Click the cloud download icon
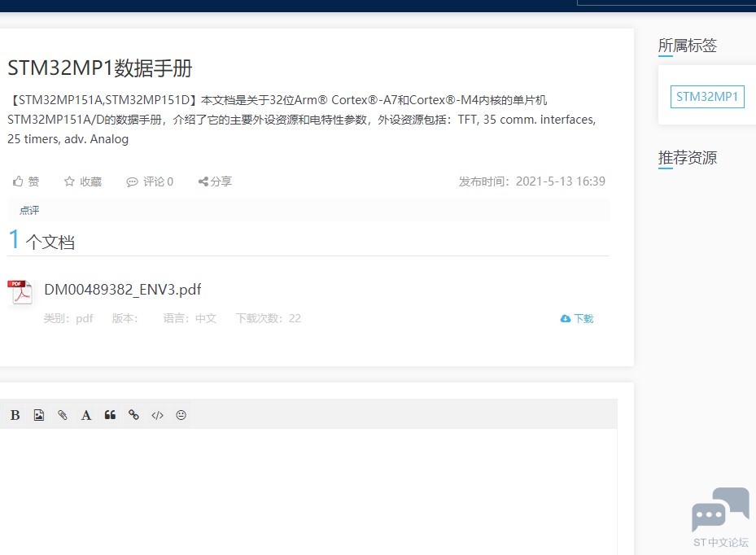Viewport: 756px width, 555px height. (x=565, y=319)
